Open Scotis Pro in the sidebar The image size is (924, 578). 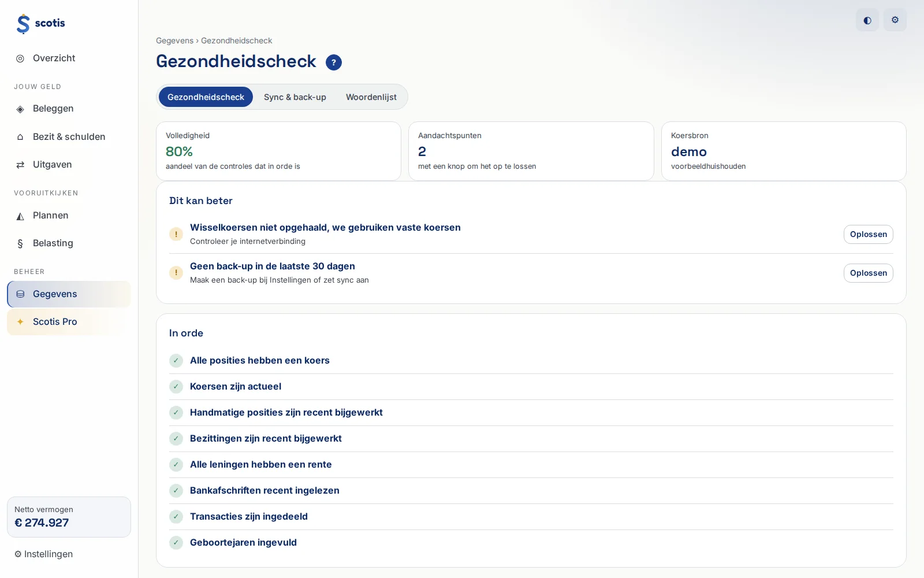click(x=69, y=322)
